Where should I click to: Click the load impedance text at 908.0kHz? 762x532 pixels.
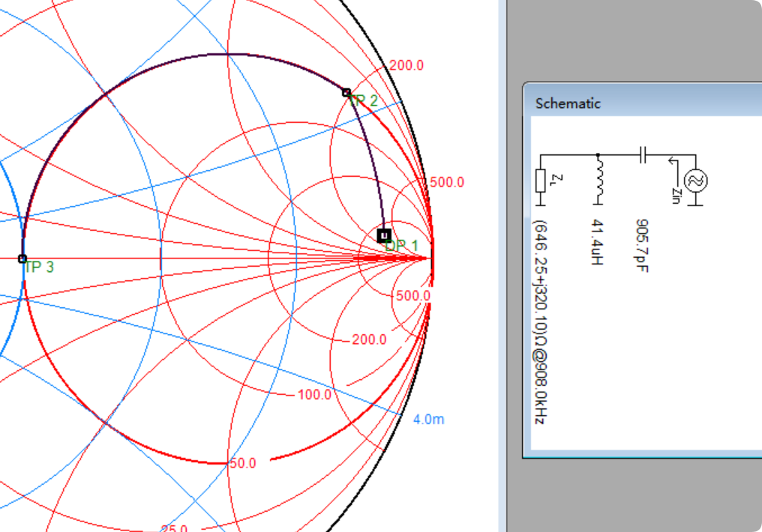[x=539, y=321]
